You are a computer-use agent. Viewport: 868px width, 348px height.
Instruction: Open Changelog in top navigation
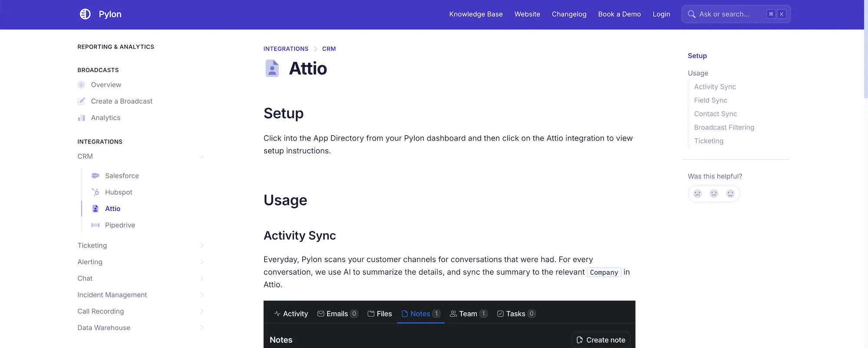569,14
